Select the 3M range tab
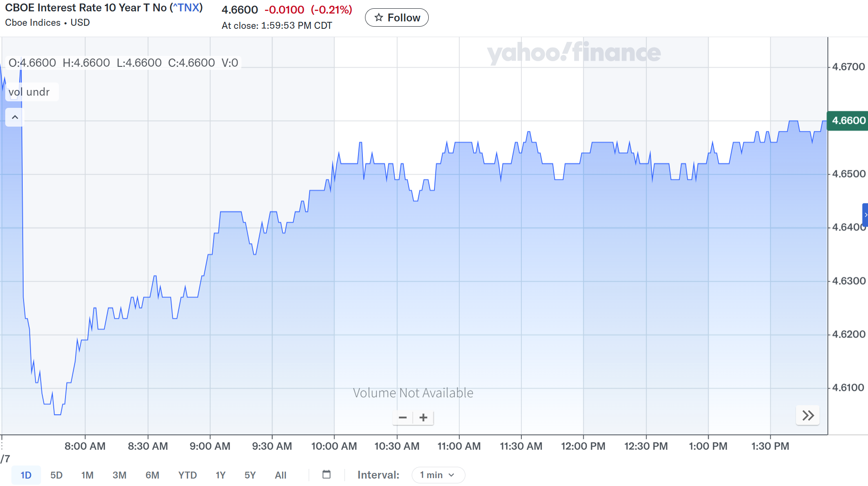 click(119, 475)
